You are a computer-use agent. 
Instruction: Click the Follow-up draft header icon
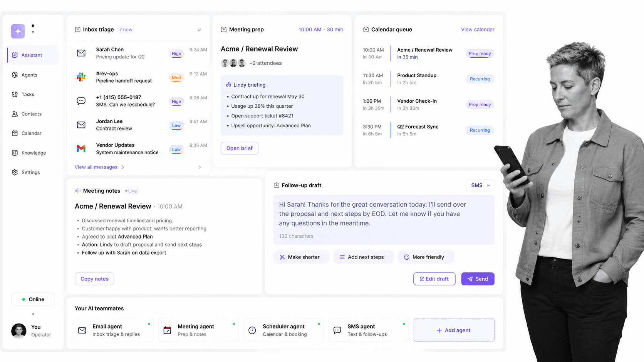pyautogui.click(x=276, y=185)
